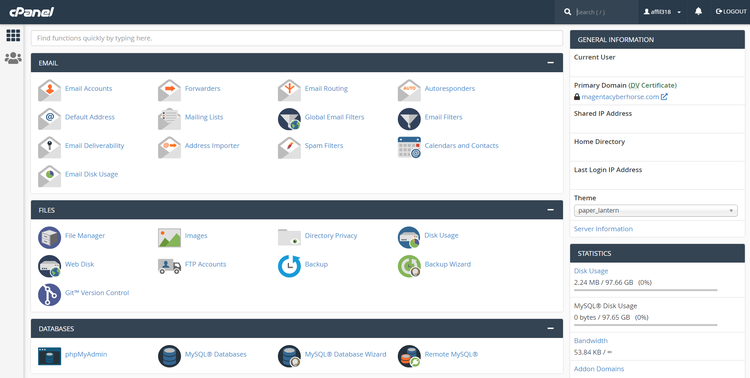Click the 53.84 KB bandwidth value

pyautogui.click(x=593, y=352)
